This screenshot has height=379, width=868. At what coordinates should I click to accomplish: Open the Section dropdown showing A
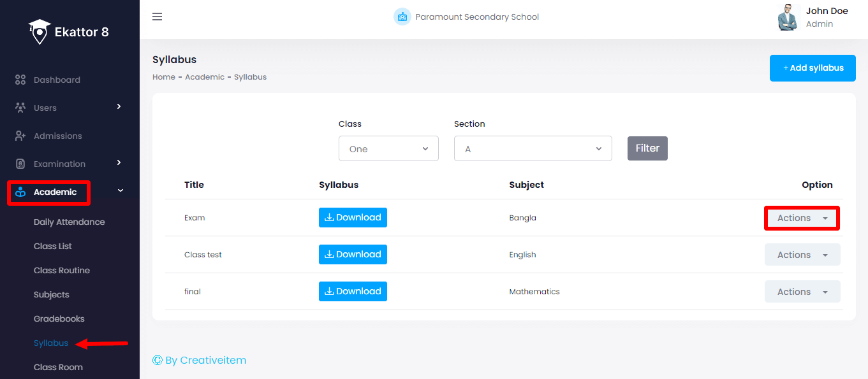point(533,148)
